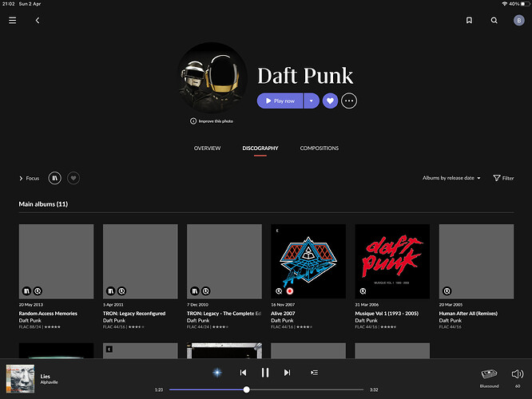This screenshot has width=532, height=399.
Task: Open Roon Radio star button
Action: 216,373
